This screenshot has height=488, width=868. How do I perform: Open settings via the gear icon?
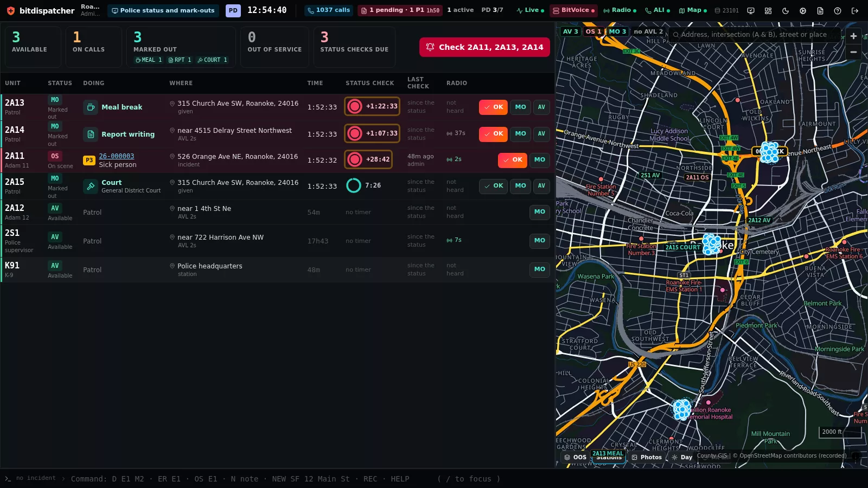803,10
